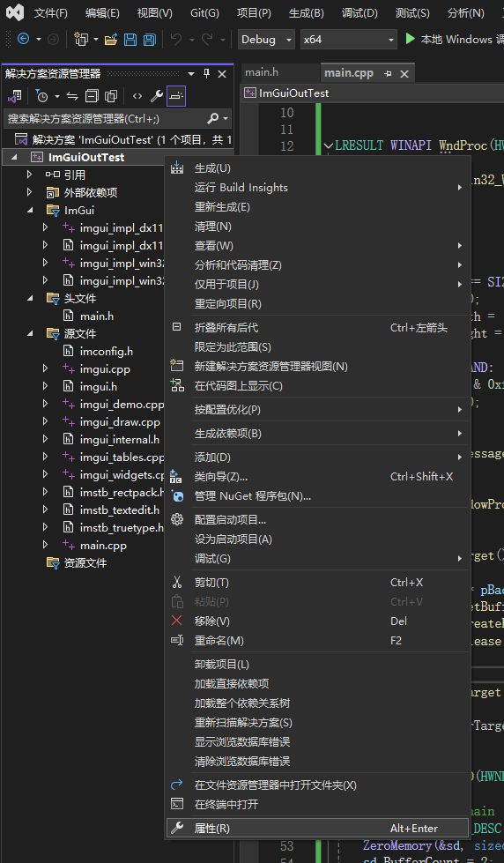
Task: Click the view code icon in Solution Explorer
Action: click(137, 96)
